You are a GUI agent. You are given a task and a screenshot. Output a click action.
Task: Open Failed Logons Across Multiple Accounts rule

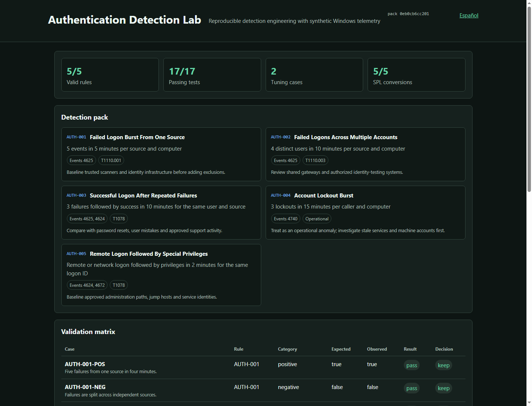coord(346,137)
